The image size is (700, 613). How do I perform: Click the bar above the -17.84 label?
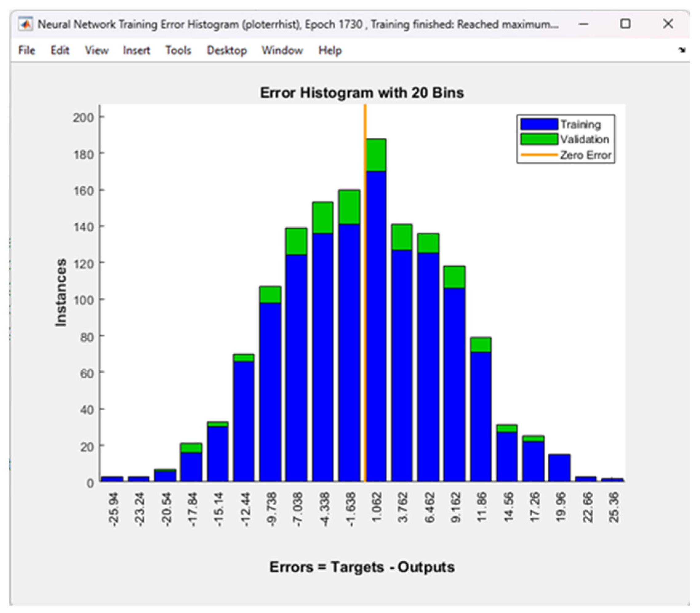(191, 463)
